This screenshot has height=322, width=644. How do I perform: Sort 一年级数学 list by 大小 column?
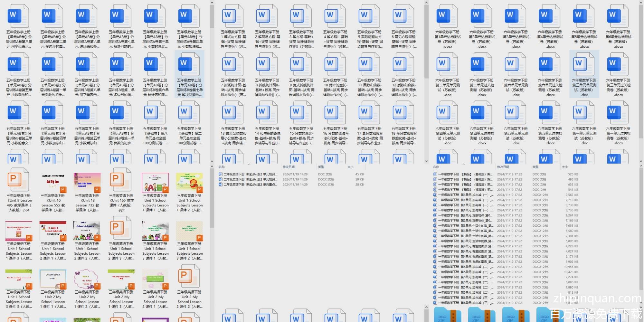(565, 167)
